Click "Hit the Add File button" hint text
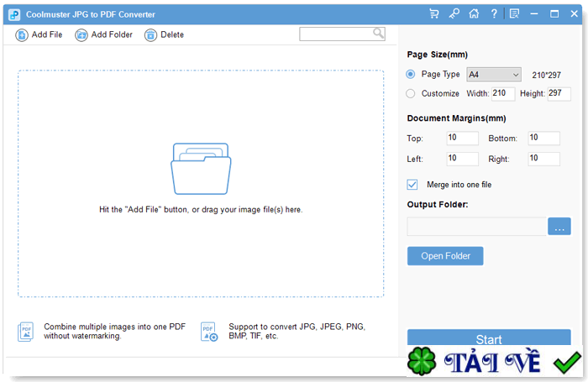588x382 pixels. 201,210
